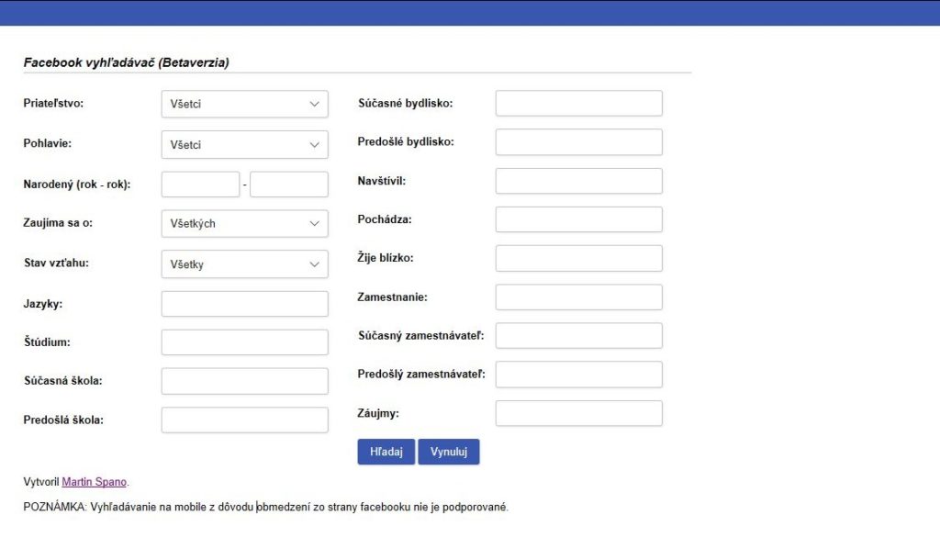Click the birth year end field
The width and height of the screenshot is (940, 560).
pyautogui.click(x=288, y=185)
